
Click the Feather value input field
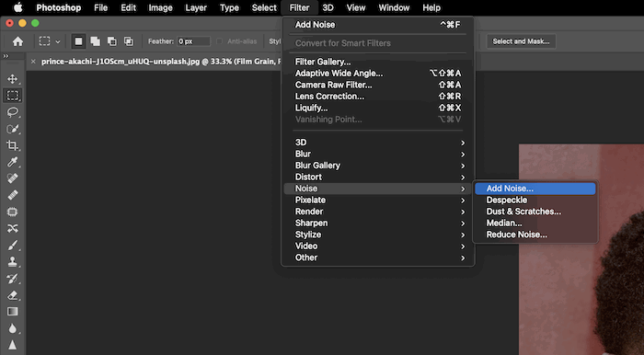tap(193, 41)
